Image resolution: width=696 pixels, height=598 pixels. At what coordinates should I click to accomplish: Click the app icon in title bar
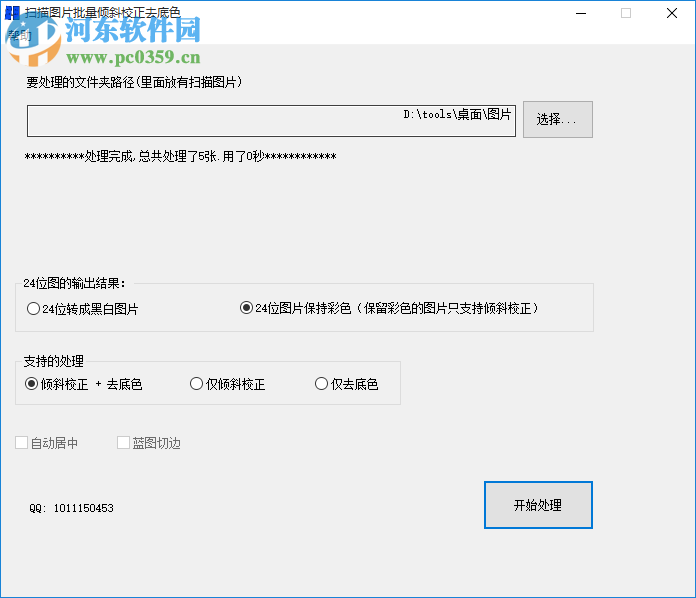[x=12, y=13]
